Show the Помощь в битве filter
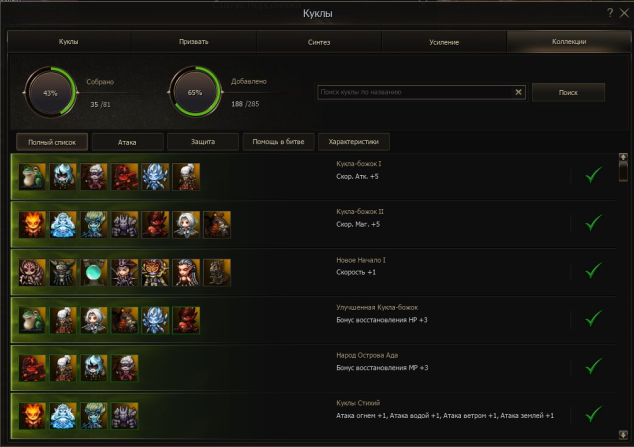This screenshot has height=447, width=634. (278, 142)
